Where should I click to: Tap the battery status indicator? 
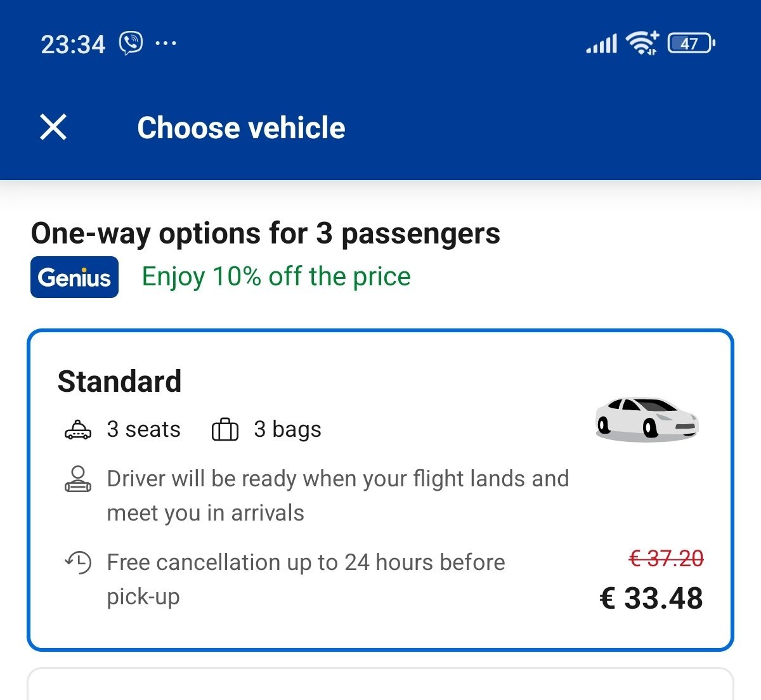(x=691, y=43)
